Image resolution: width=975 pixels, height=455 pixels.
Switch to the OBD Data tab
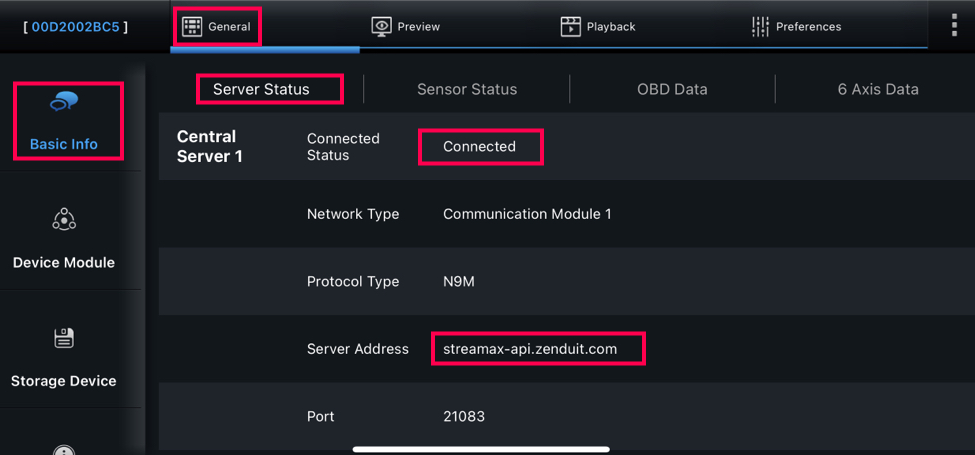[672, 89]
